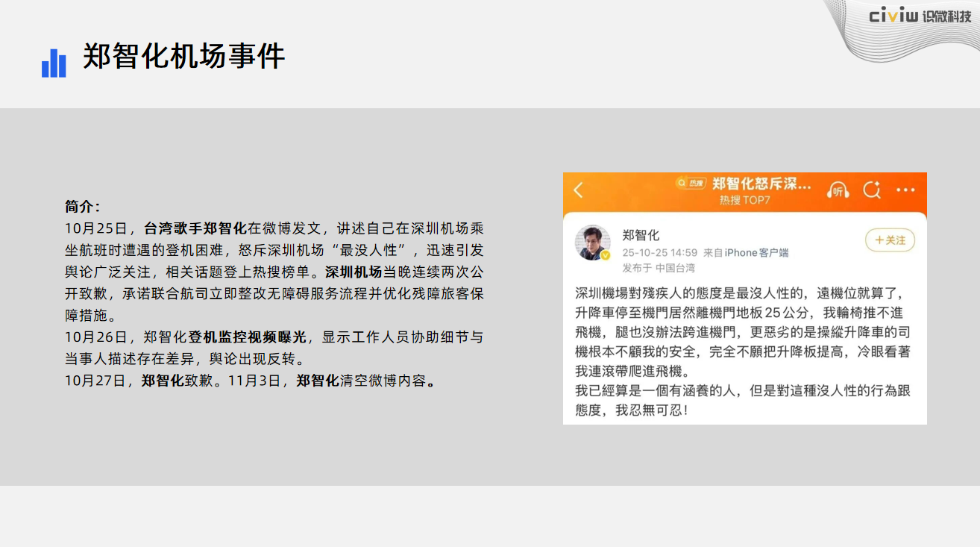The height and width of the screenshot is (547, 980).
Task: Click the 来自 iPhone 客户端 source text
Action: 746,253
